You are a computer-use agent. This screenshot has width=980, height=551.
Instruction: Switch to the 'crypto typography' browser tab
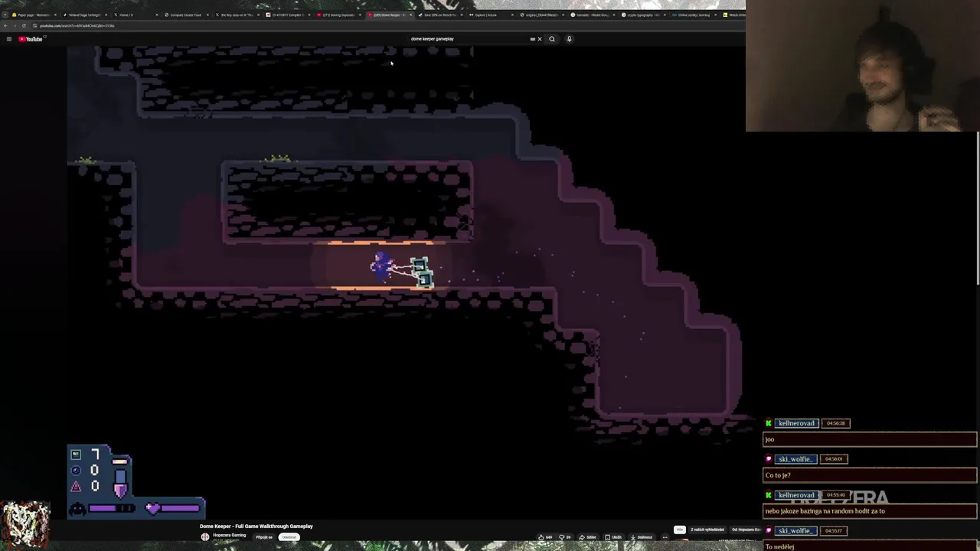coord(643,15)
